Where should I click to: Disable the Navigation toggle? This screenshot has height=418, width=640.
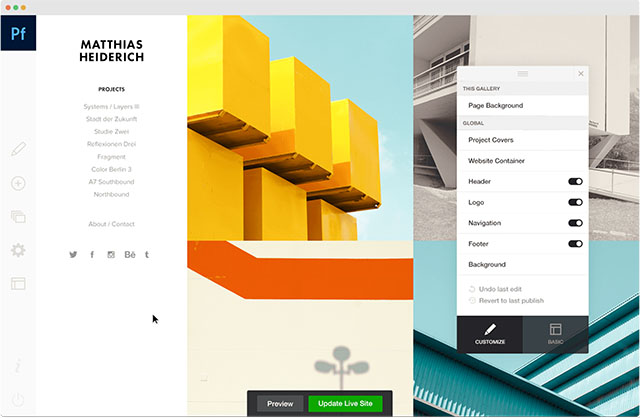pyautogui.click(x=575, y=223)
